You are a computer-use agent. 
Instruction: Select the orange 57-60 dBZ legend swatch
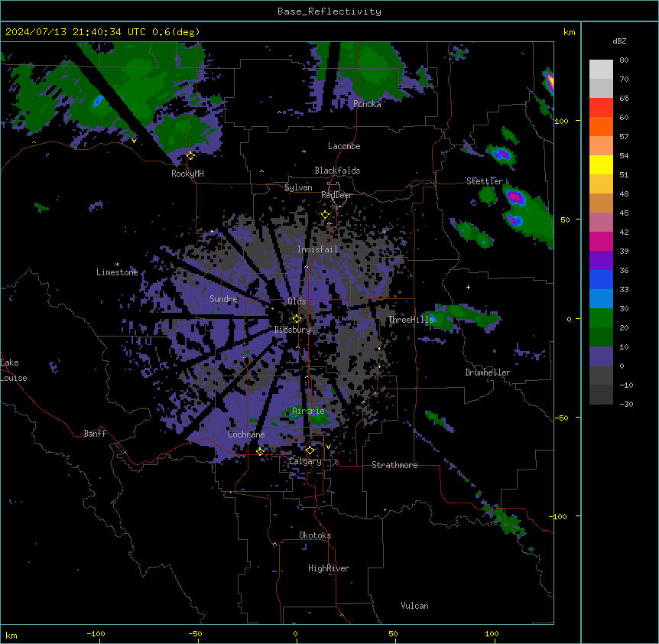(x=601, y=126)
